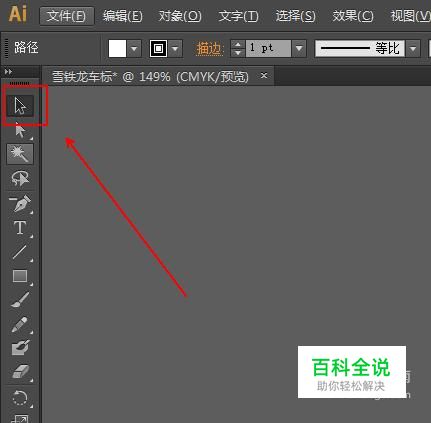Click the Ai application logo

[x=18, y=14]
